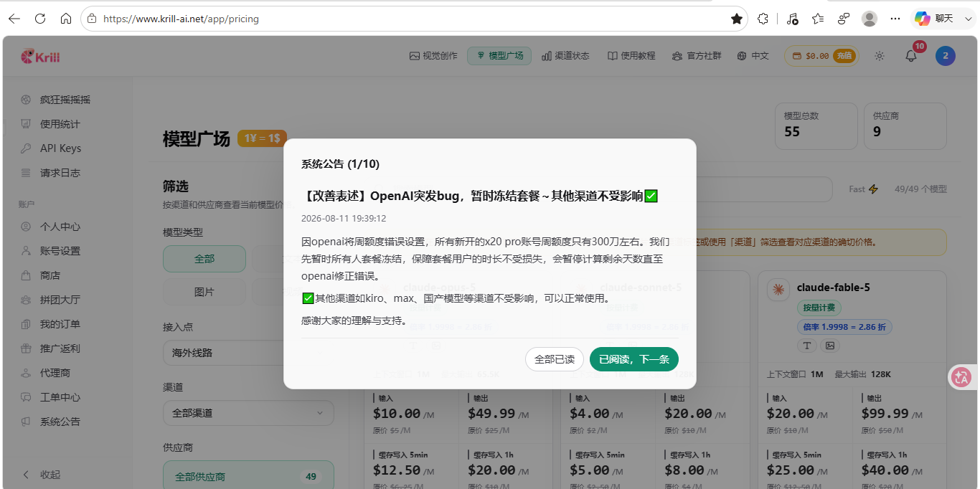Image resolution: width=980 pixels, height=489 pixels.
Task: Open the user avatar labeled 2
Action: pyautogui.click(x=946, y=56)
